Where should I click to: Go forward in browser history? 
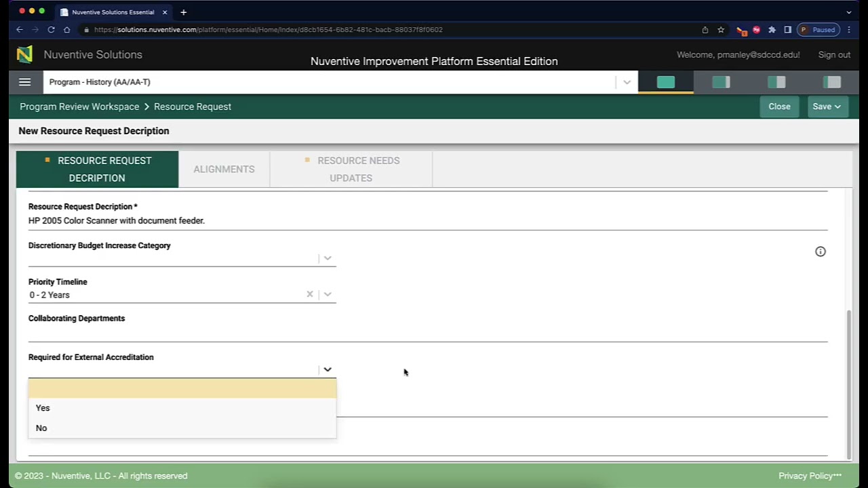(35, 30)
